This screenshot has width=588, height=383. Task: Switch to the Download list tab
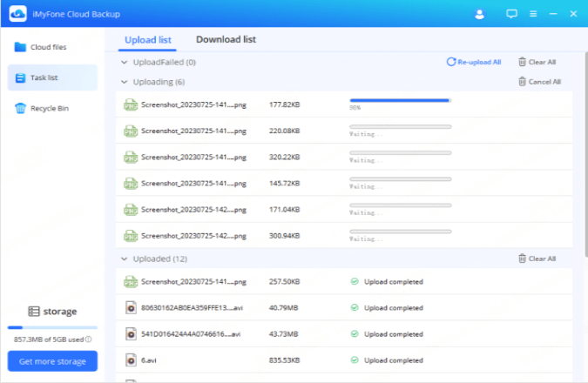point(226,39)
